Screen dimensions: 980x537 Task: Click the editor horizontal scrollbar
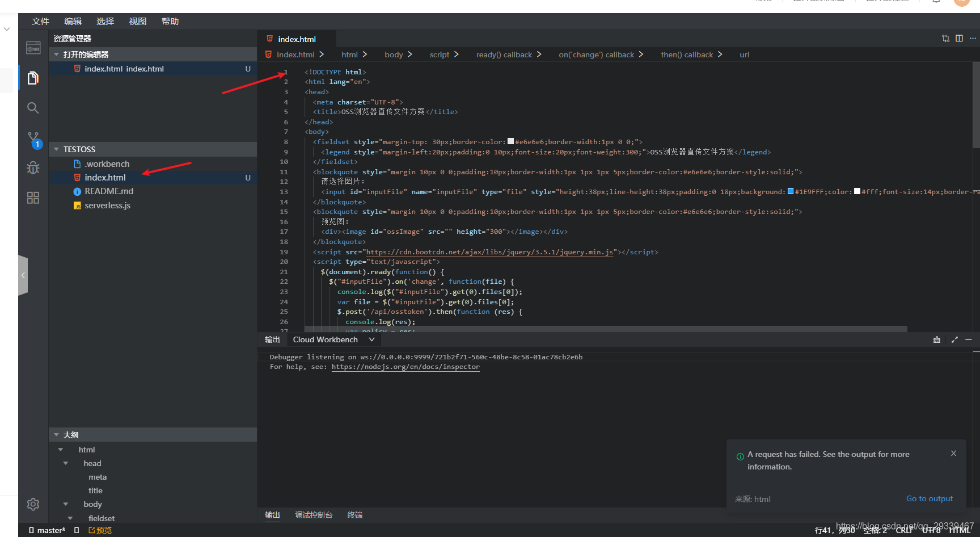tap(606, 329)
